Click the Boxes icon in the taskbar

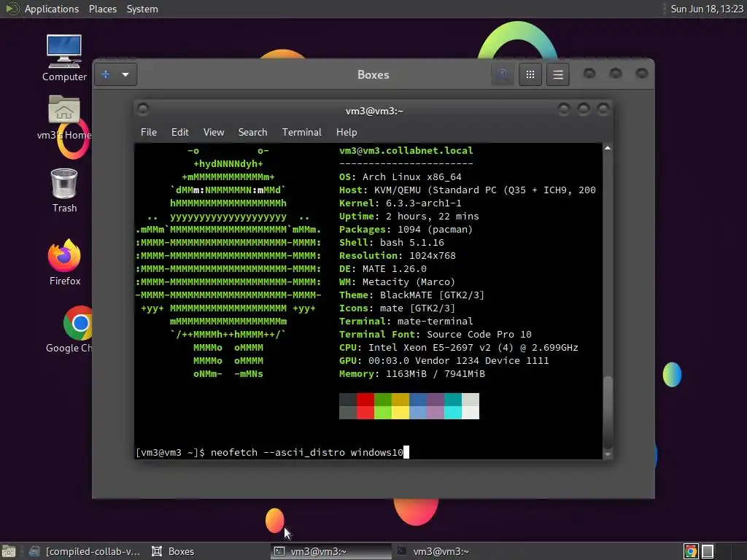click(x=156, y=551)
